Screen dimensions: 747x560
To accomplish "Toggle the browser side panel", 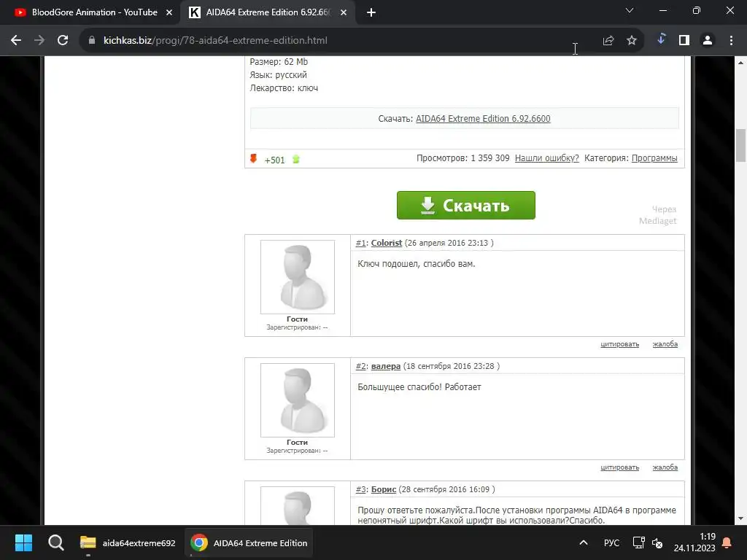I will 684,41.
